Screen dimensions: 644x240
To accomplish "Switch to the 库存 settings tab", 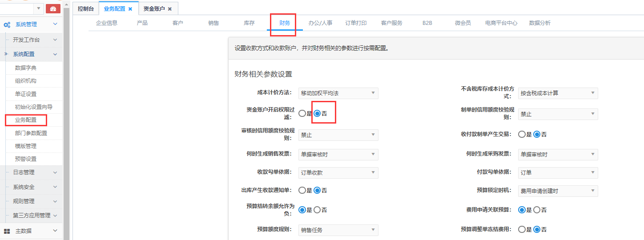I will [249, 23].
